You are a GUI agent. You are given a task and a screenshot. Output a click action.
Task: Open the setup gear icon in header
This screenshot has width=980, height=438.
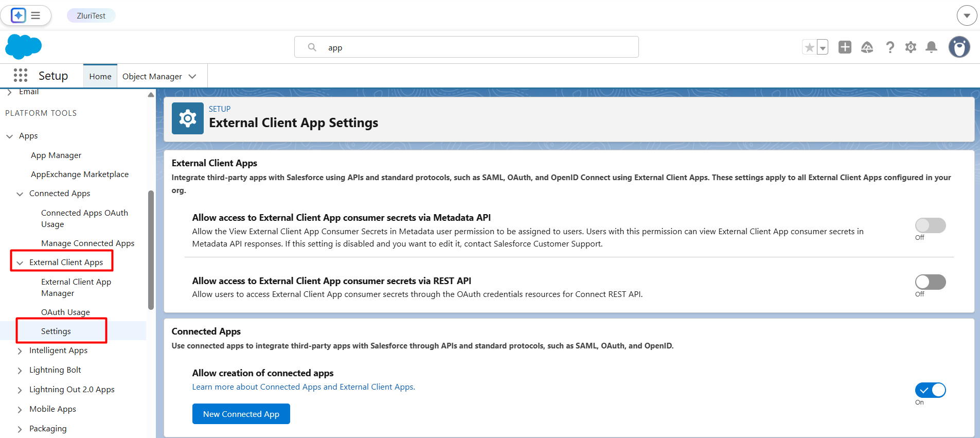[911, 47]
